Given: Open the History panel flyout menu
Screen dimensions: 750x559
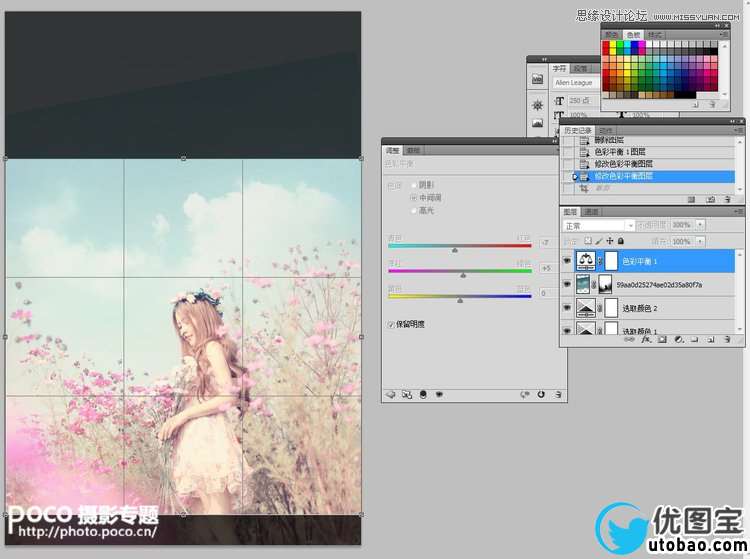Looking at the screenshot, I should pos(738,130).
